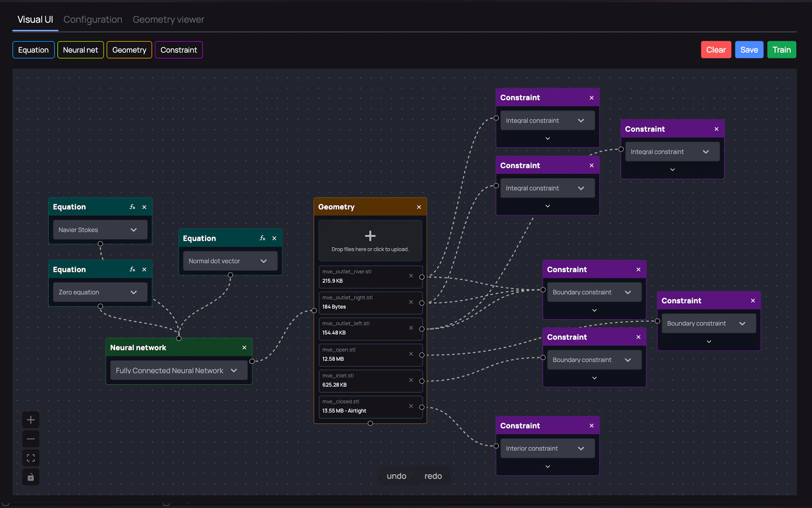812x508 pixels.
Task: Open the Interior constraint dropdown
Action: [x=547, y=448]
